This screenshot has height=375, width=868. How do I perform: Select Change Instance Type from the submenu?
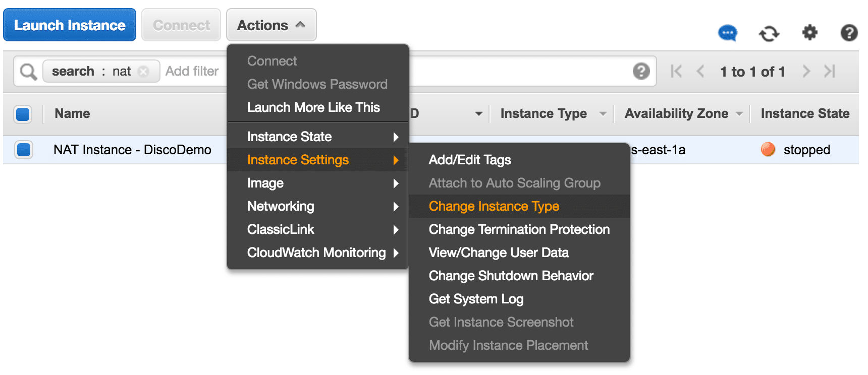click(494, 206)
